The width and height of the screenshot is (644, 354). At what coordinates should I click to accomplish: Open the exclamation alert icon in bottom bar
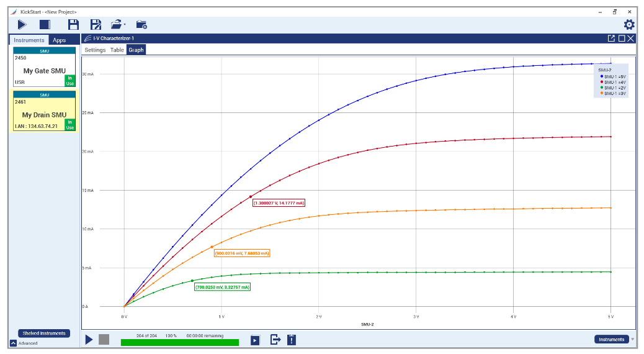(x=291, y=340)
